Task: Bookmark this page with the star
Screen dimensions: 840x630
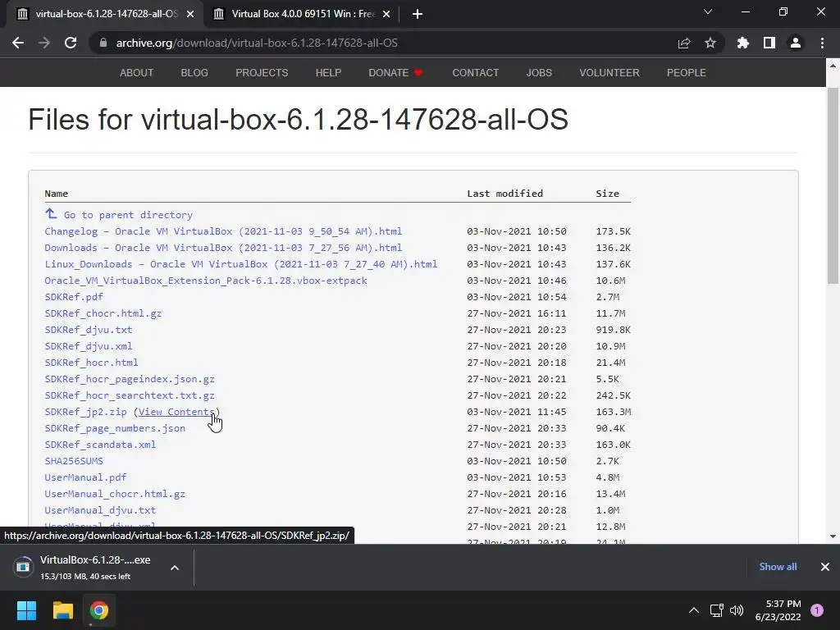Action: (710, 43)
